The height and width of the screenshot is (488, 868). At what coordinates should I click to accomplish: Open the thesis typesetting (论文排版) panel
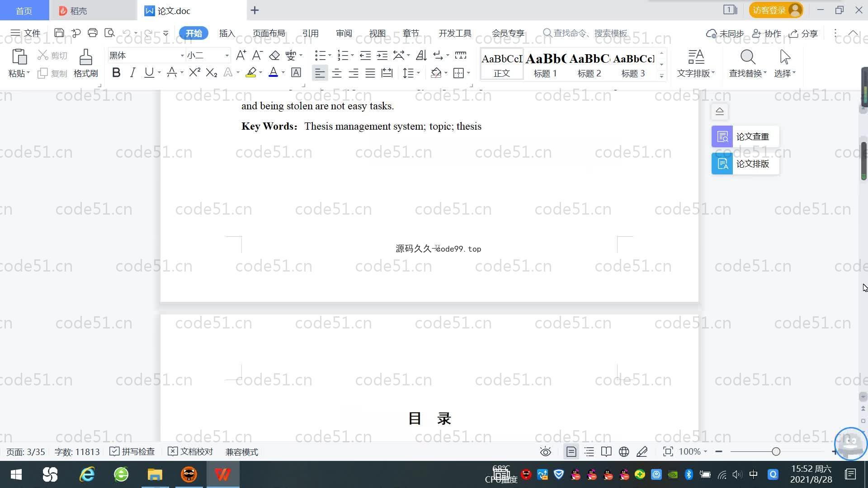pos(745,164)
